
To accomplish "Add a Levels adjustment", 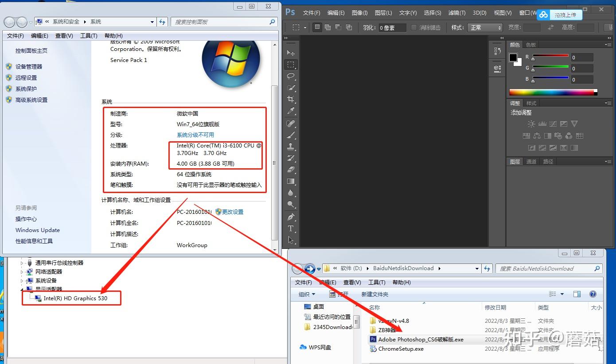I will pos(542,124).
